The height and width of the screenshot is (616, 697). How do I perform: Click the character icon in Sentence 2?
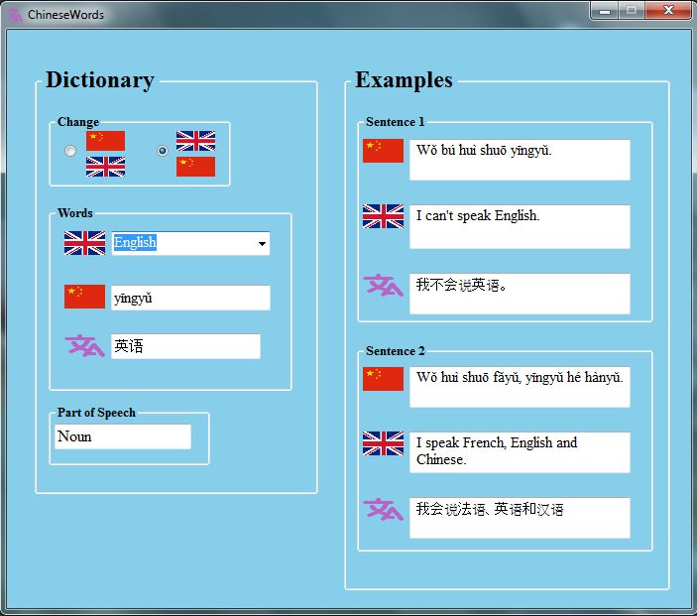383,509
